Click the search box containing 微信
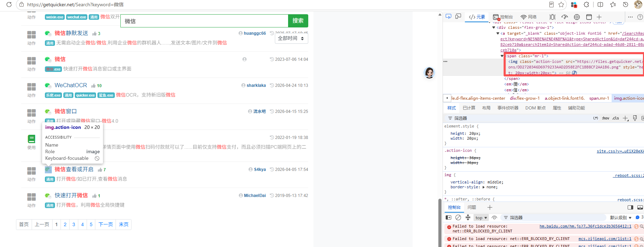 coord(205,21)
